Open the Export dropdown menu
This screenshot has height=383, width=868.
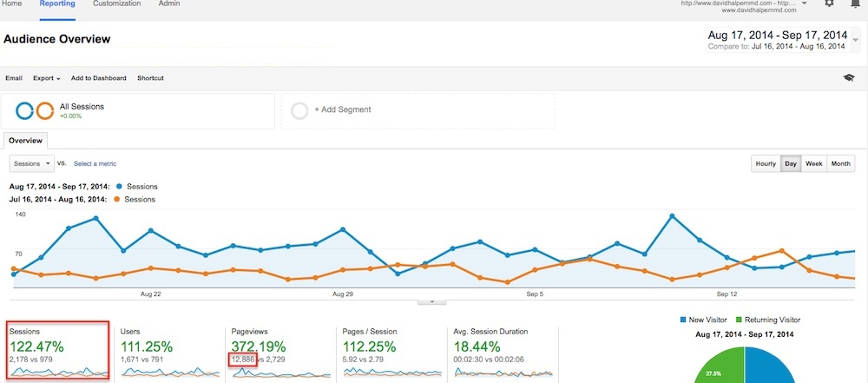(47, 78)
